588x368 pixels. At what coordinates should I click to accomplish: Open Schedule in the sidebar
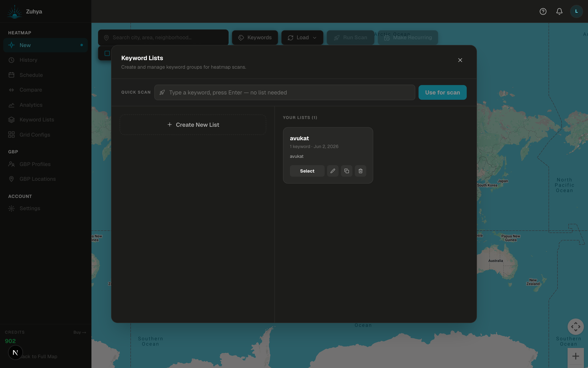pos(46,75)
